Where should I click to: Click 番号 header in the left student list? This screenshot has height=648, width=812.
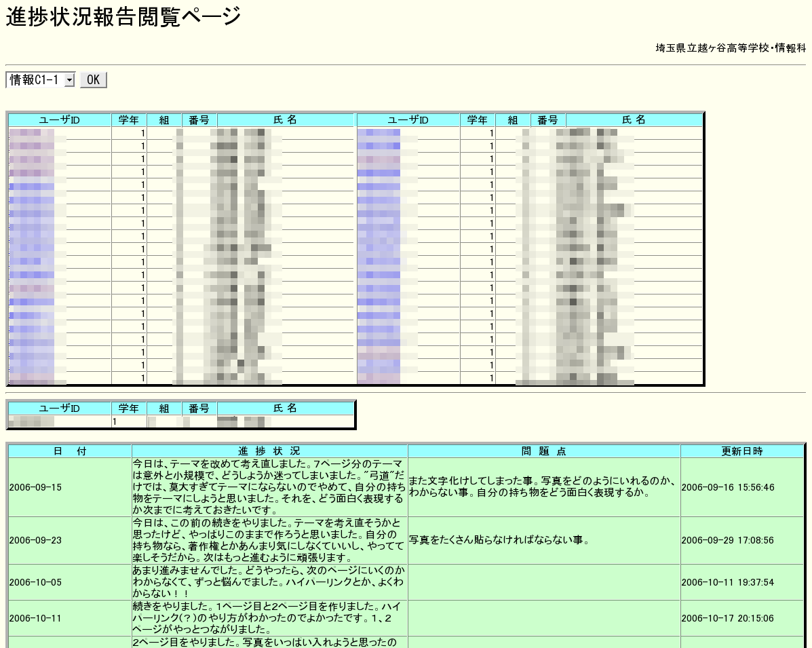click(199, 120)
